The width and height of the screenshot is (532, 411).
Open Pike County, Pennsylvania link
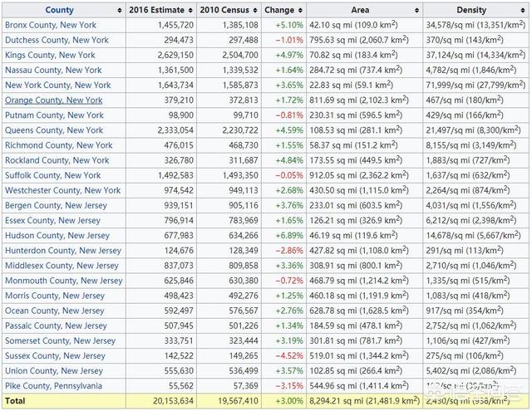tap(54, 386)
